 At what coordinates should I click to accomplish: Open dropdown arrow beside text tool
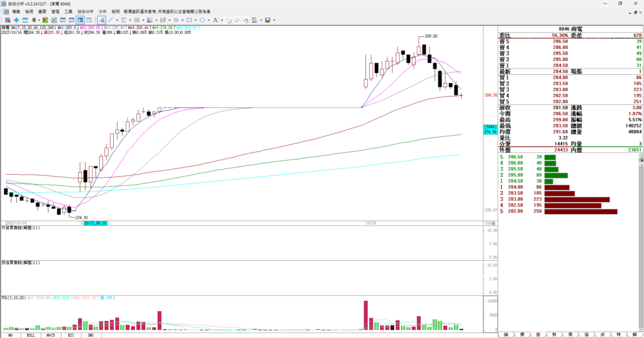click(x=222, y=20)
